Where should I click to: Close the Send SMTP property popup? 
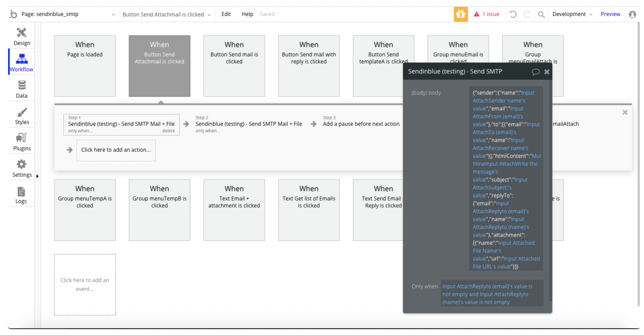pyautogui.click(x=547, y=72)
